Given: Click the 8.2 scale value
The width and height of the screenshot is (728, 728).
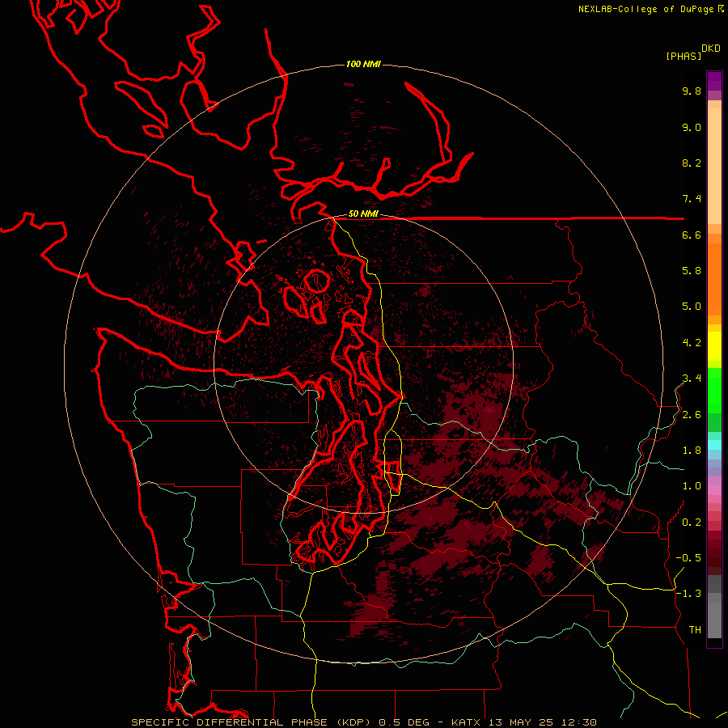Looking at the screenshot, I should pyautogui.click(x=692, y=163).
